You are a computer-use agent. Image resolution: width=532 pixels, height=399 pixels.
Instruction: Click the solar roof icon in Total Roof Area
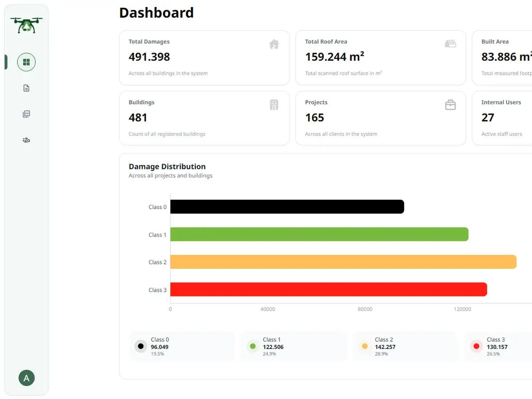pos(450,43)
